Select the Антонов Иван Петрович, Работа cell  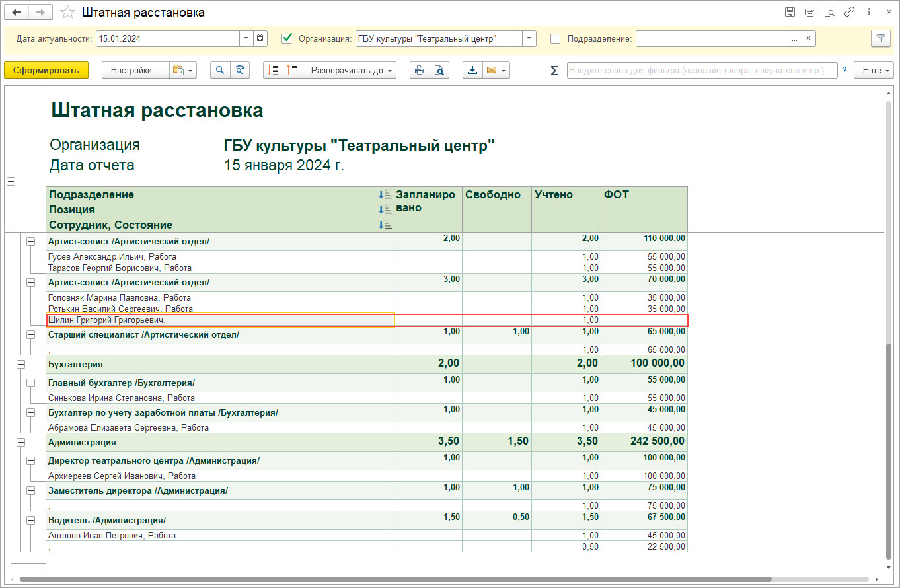click(x=219, y=535)
